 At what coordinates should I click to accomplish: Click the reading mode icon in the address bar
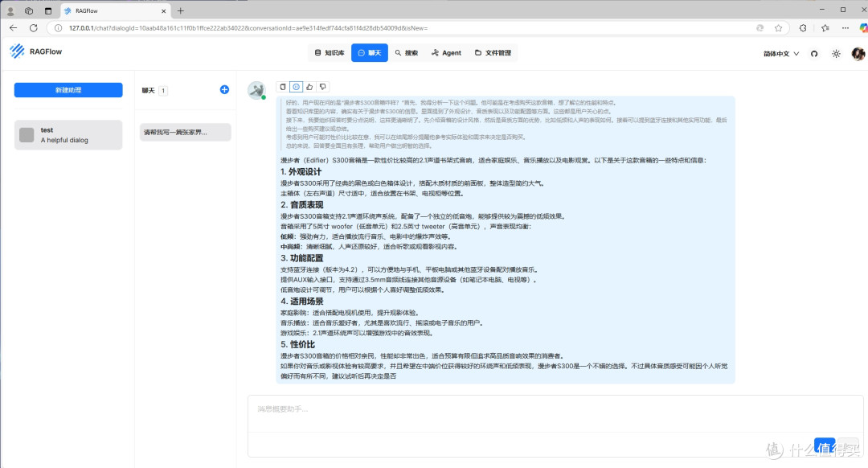[x=759, y=27]
